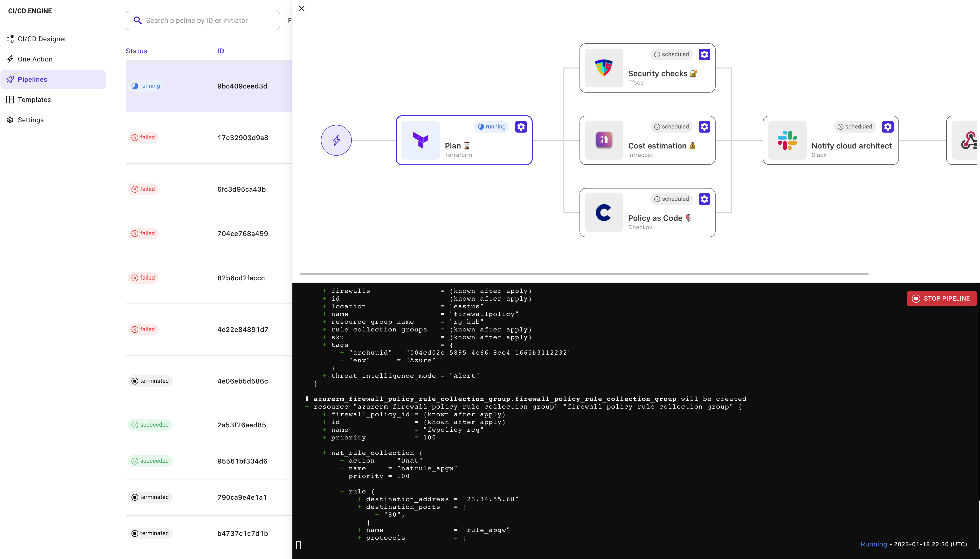The width and height of the screenshot is (980, 559).
Task: Select the Pipelines rocket icon in the sidebar
Action: 10,79
